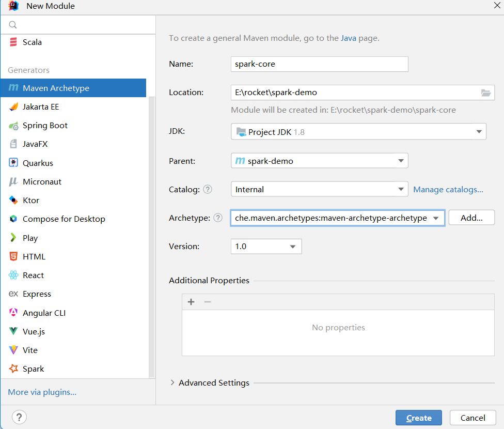
Task: Open the Parent spark-demo dropdown
Action: point(320,161)
